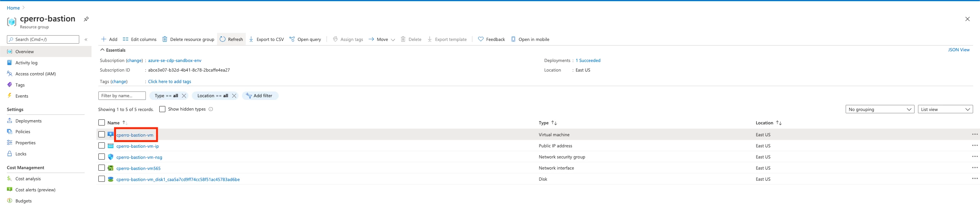
Task: Sort by Type column arrows
Action: pos(554,123)
